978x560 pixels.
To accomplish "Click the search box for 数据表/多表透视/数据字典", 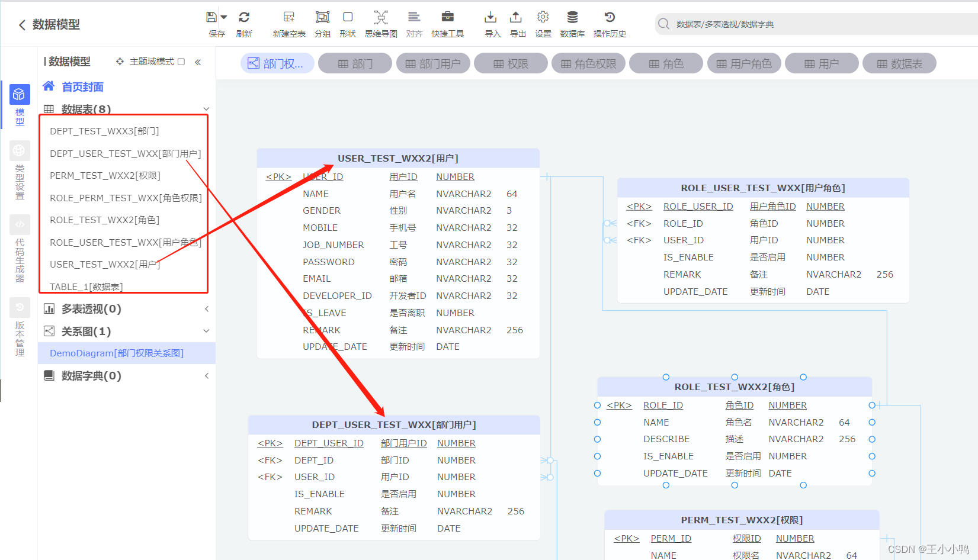I will 816,24.
